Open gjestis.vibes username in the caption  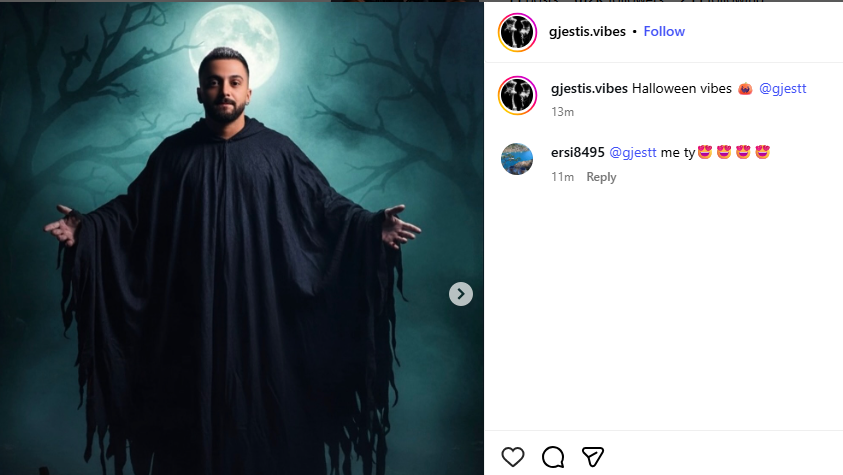point(589,89)
